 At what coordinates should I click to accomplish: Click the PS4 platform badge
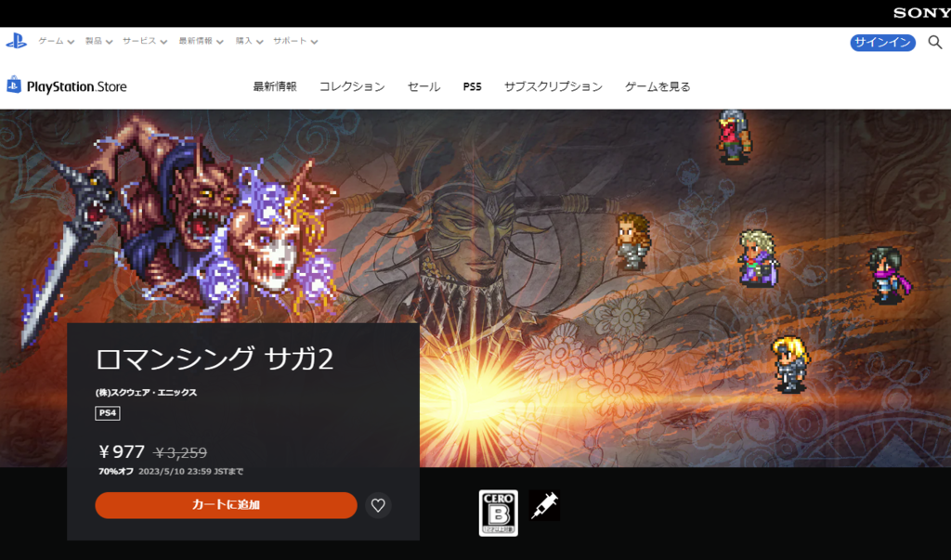tap(108, 413)
